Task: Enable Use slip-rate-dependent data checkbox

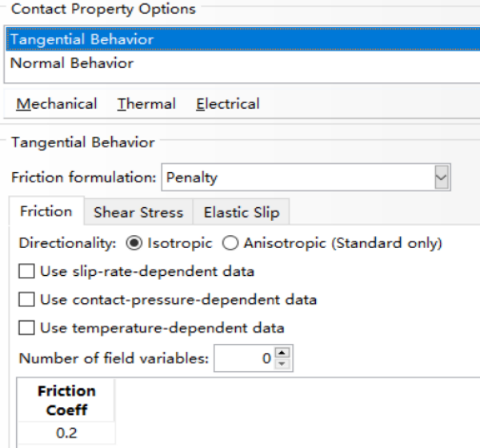Action: click(x=26, y=271)
